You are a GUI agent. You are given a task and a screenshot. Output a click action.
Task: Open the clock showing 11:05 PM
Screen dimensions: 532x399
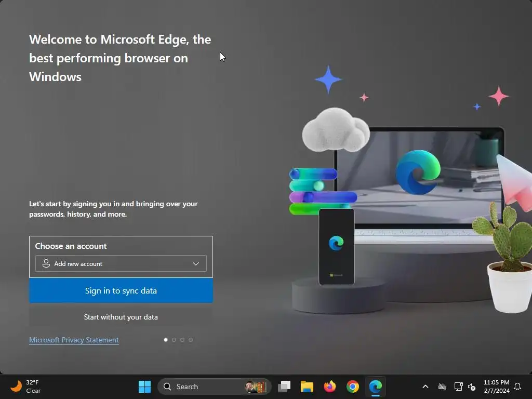click(x=496, y=387)
